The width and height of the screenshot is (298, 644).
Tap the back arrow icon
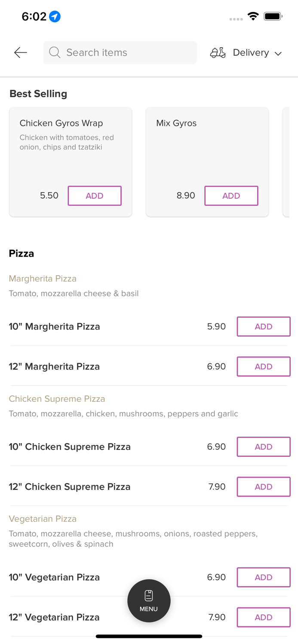coord(20,52)
